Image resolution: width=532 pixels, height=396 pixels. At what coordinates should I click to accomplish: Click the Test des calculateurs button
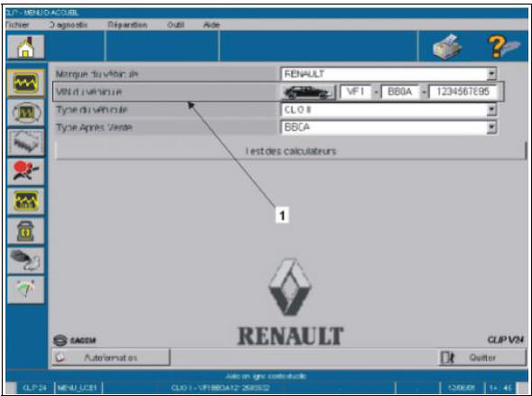(291, 151)
